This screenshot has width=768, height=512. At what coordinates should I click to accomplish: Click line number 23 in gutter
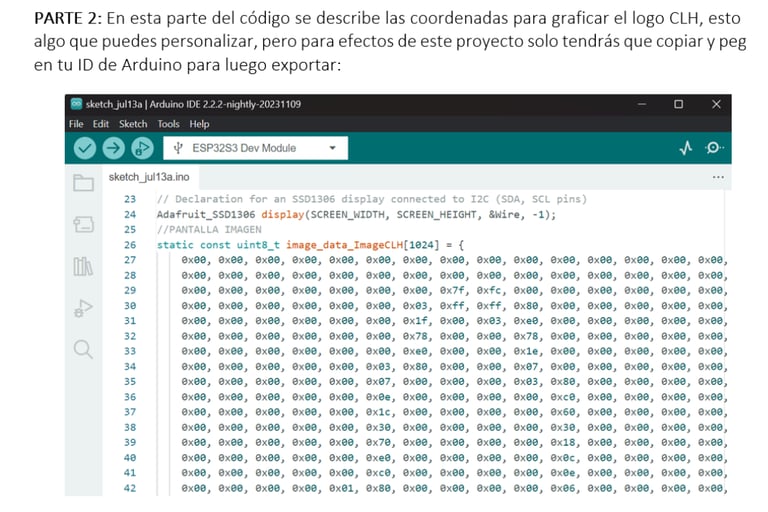click(x=130, y=199)
